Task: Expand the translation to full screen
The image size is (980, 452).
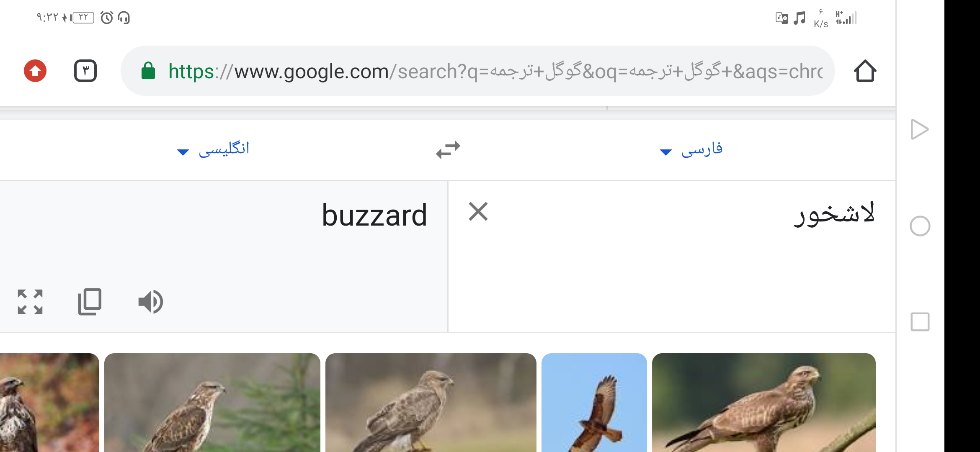Action: pos(30,302)
